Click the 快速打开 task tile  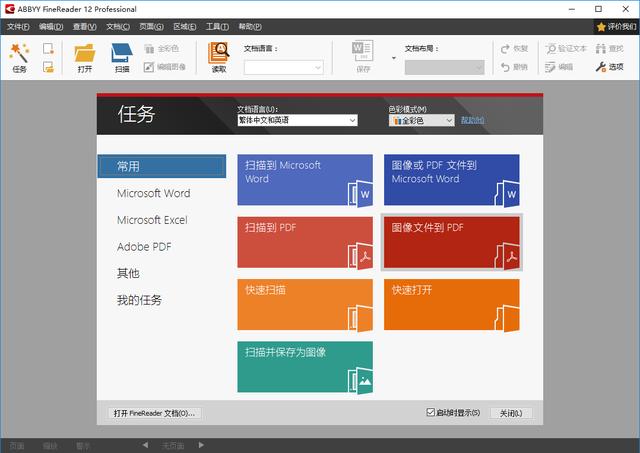[x=451, y=304]
